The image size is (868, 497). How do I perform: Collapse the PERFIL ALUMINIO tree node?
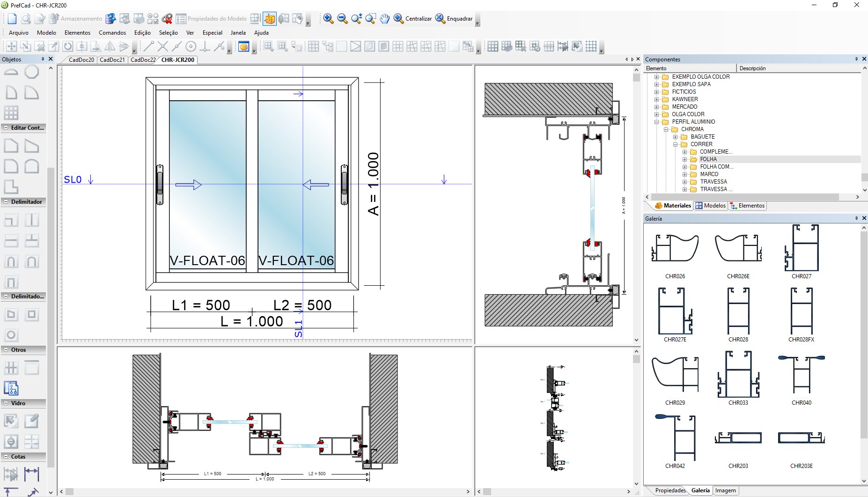(x=656, y=122)
